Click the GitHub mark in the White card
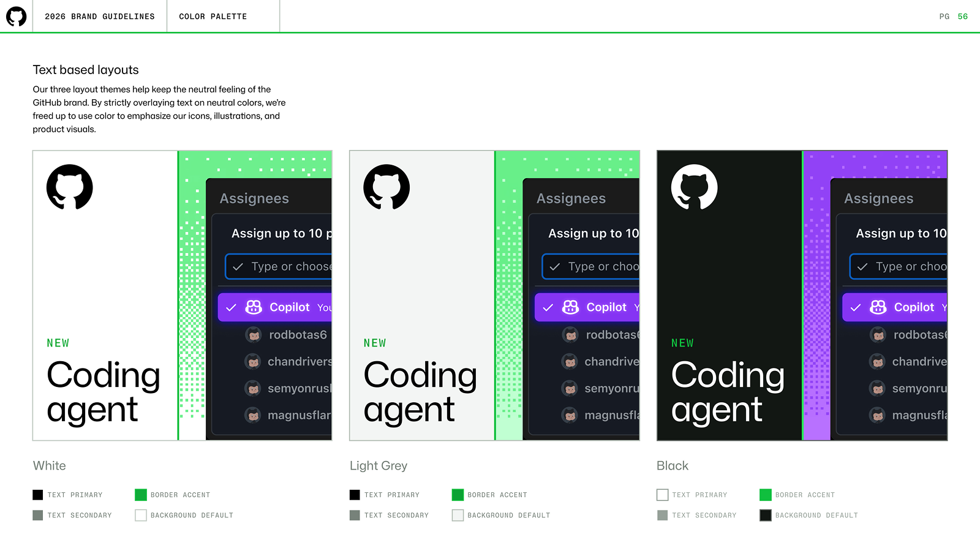Image resolution: width=980 pixels, height=551 pixels. (x=70, y=187)
